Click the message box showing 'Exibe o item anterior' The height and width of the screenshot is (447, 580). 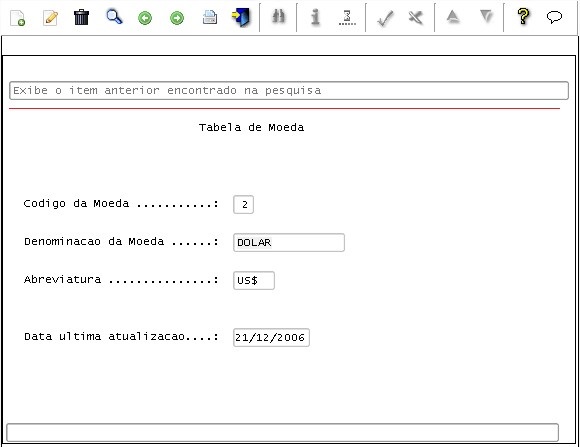click(289, 90)
